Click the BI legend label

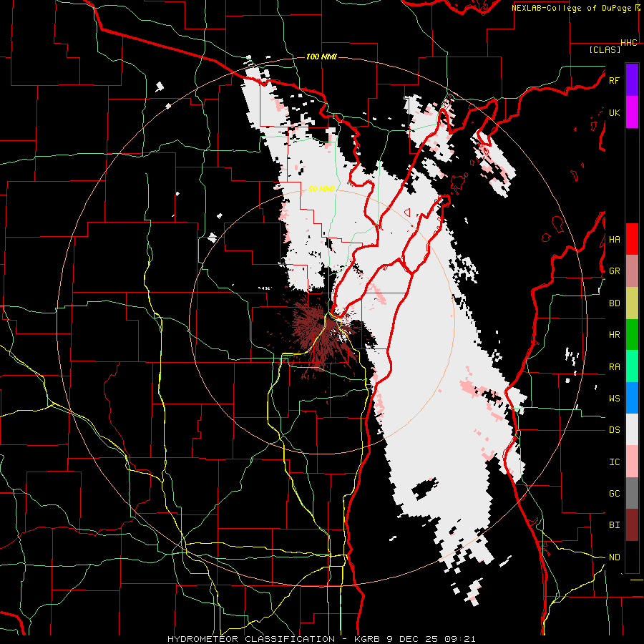point(614,525)
